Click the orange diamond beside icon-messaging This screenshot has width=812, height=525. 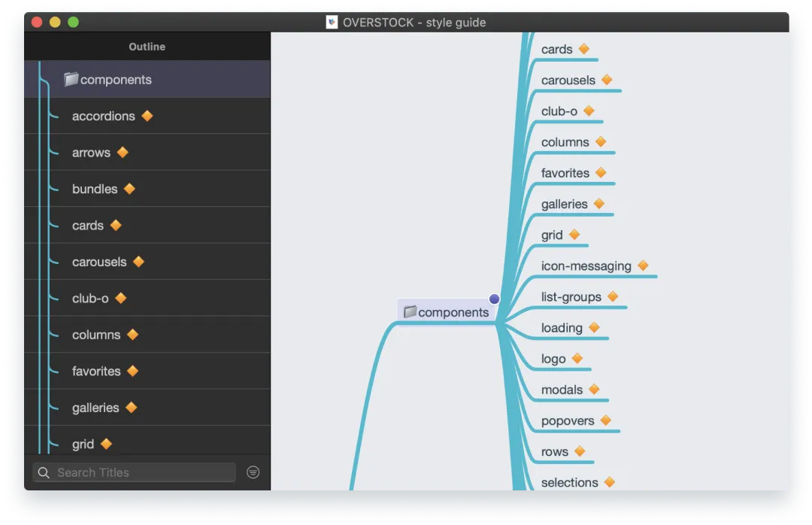643,266
